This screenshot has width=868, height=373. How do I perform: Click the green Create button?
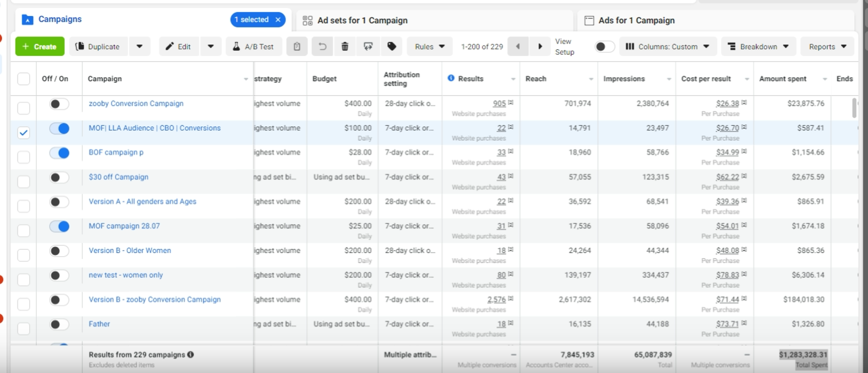coord(40,46)
